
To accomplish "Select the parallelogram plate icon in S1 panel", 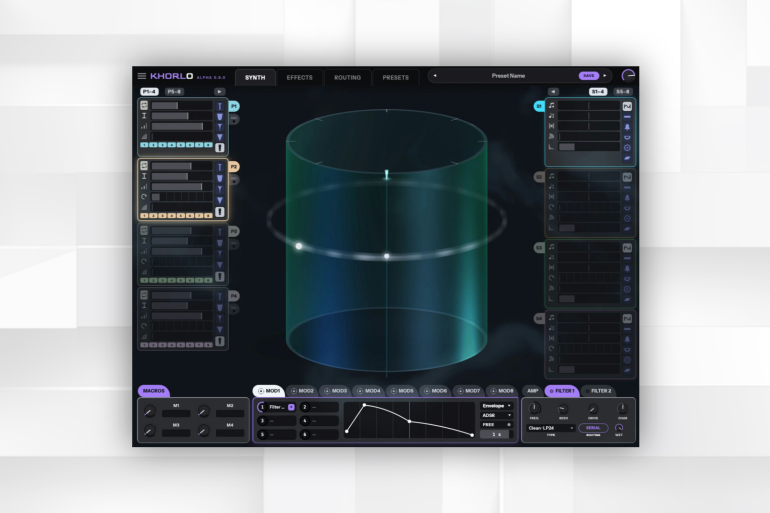I will click(x=627, y=158).
